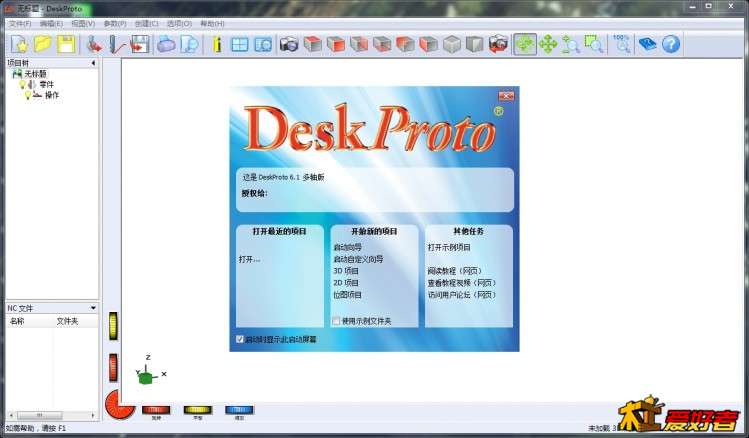749x438 pixels.
Task: Close the DeskProto start screen dialog
Action: pyautogui.click(x=506, y=96)
